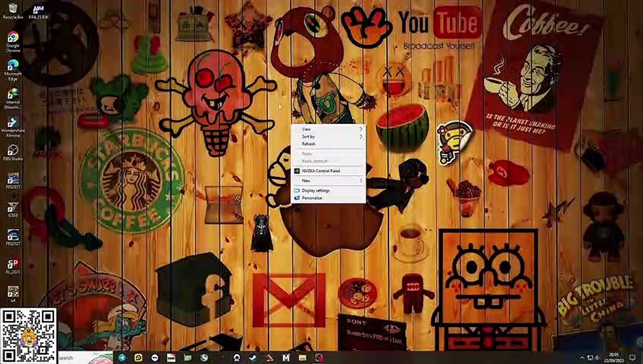Open the network icon in system tray

tap(590, 357)
